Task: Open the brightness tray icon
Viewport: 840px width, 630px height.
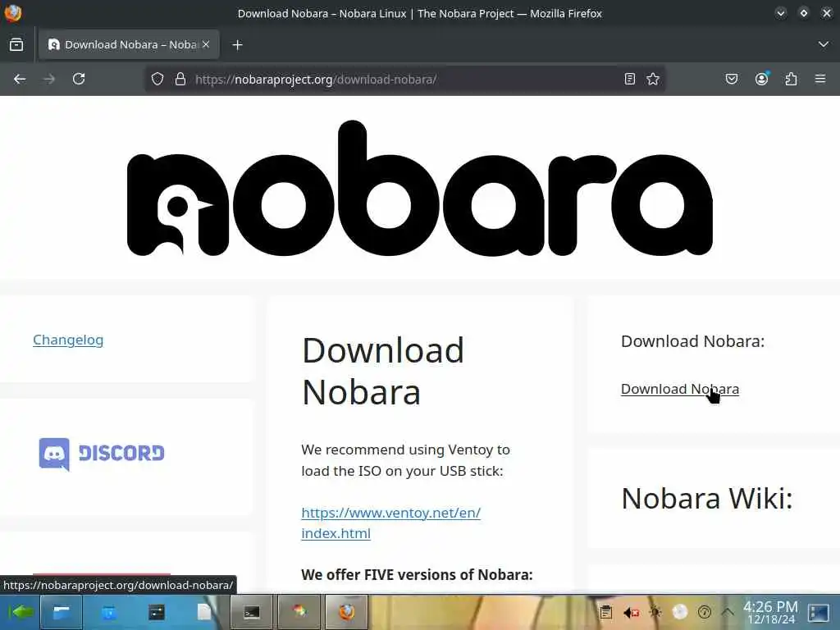Action: pos(655,612)
